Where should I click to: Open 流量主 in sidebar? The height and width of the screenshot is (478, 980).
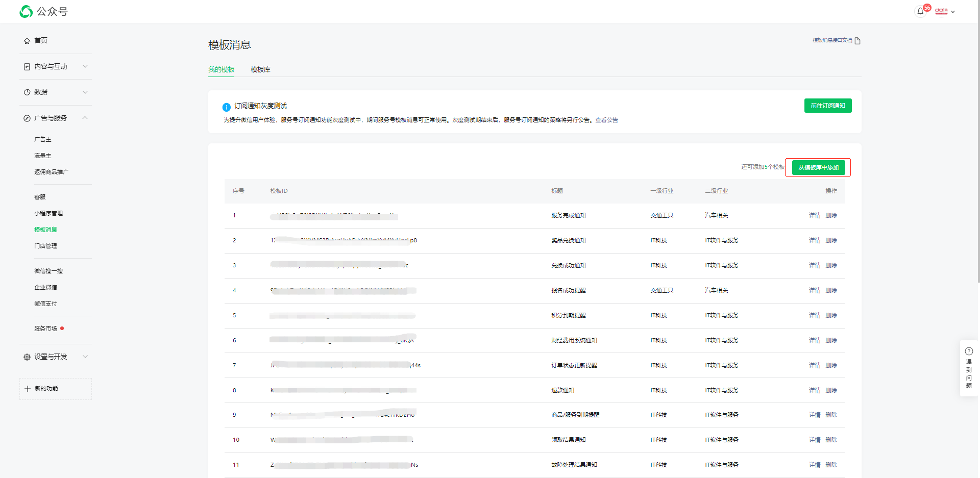tap(43, 156)
